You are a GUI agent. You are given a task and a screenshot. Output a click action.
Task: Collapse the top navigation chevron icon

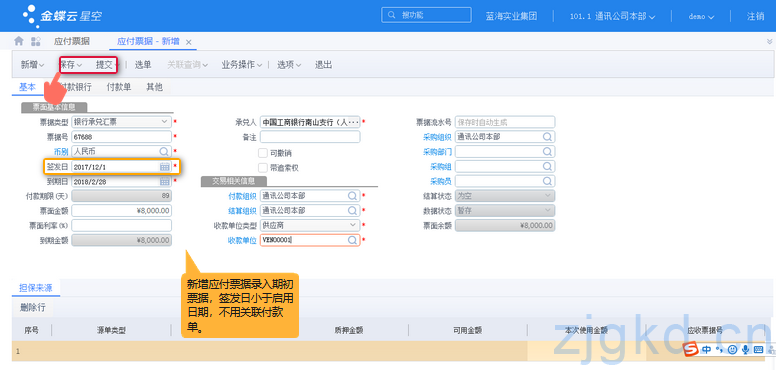(770, 42)
